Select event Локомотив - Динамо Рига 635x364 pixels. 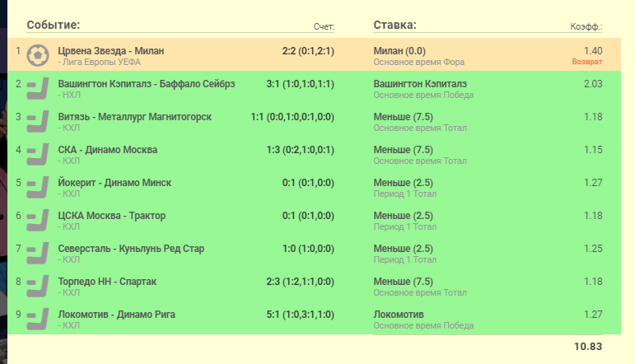click(117, 315)
